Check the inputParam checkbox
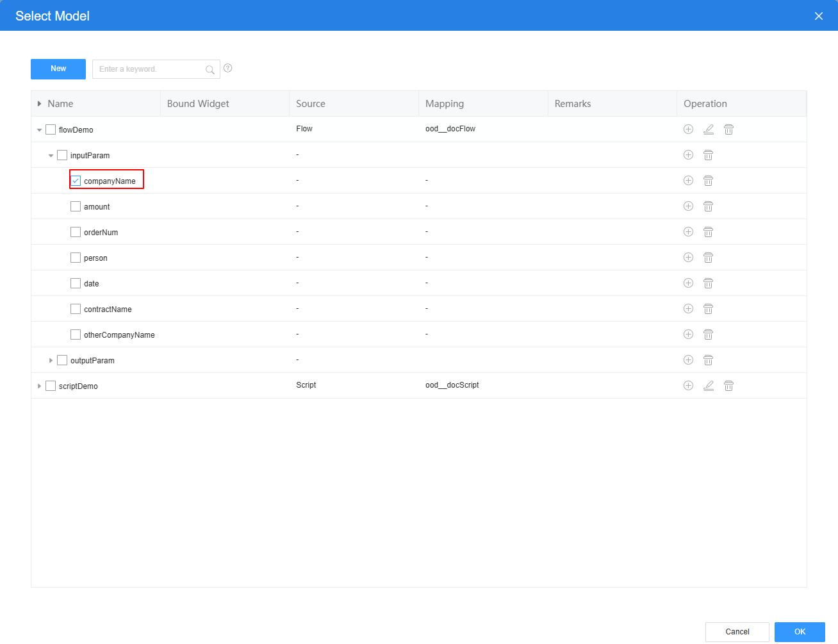This screenshot has width=838, height=644. pyautogui.click(x=62, y=155)
